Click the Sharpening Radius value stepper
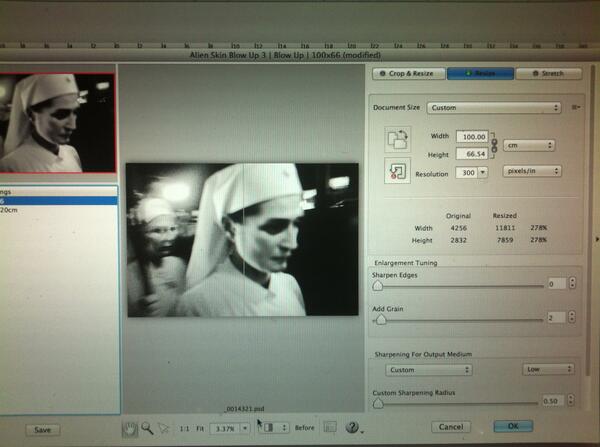This screenshot has width=600, height=447. 571,400
